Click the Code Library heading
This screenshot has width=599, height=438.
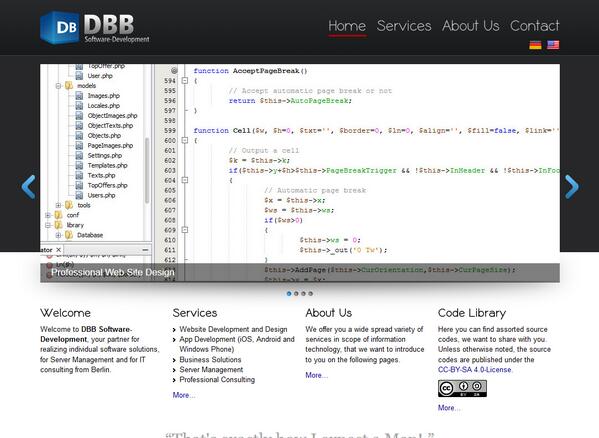click(472, 313)
